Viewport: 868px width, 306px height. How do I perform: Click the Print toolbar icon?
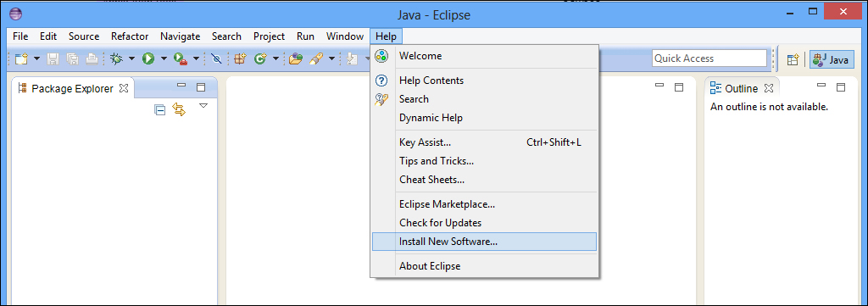92,58
